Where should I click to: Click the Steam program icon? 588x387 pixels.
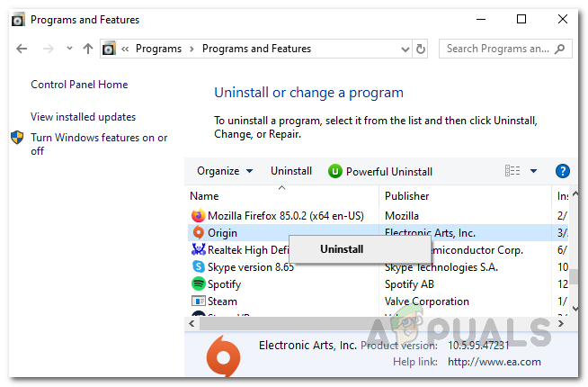(x=199, y=301)
